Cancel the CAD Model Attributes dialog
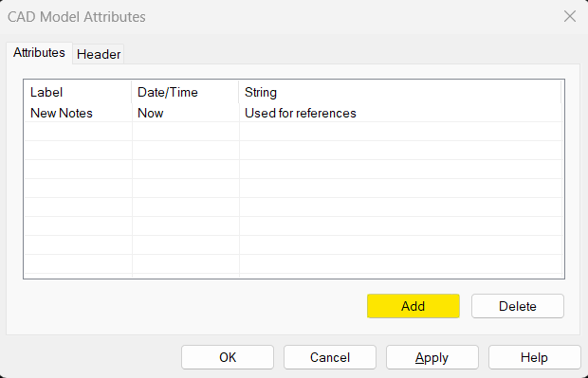 (330, 357)
